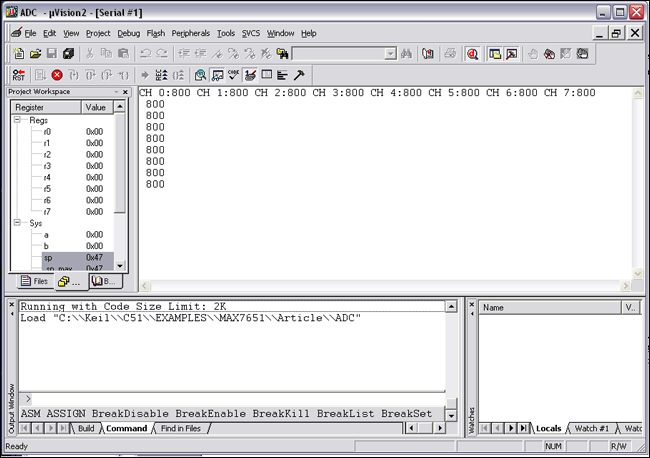Toggle the Output Window toolbar button
This screenshot has height=458, width=650.
[511, 53]
